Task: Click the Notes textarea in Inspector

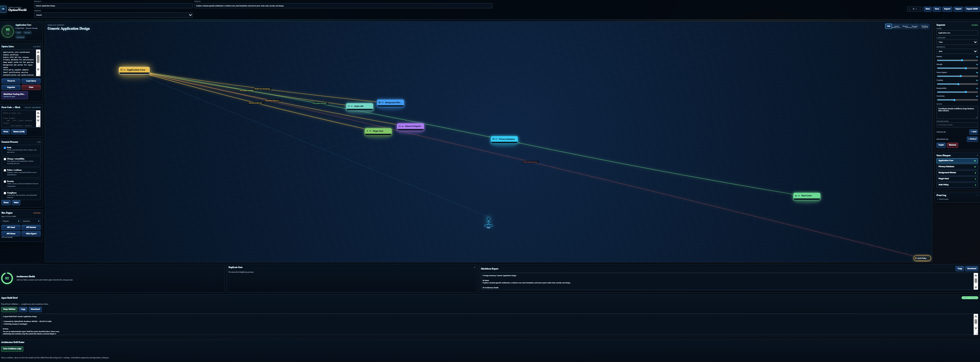Action: (957, 112)
